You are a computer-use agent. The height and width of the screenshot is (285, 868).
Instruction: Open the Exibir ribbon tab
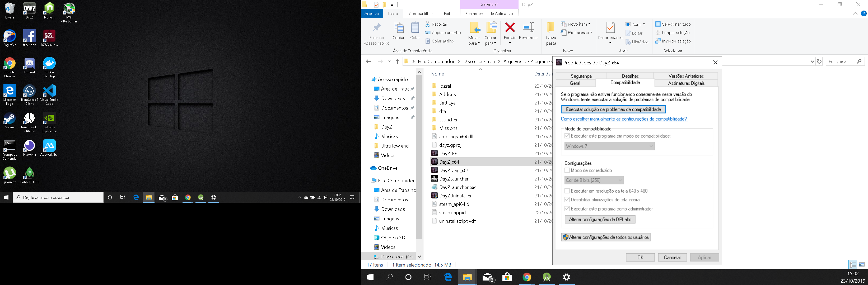(x=449, y=14)
